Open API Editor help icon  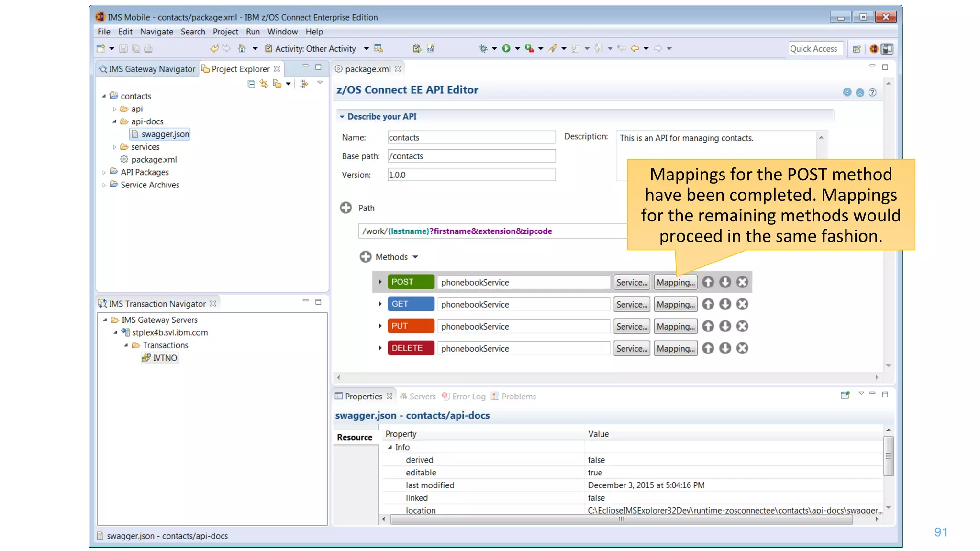[872, 92]
